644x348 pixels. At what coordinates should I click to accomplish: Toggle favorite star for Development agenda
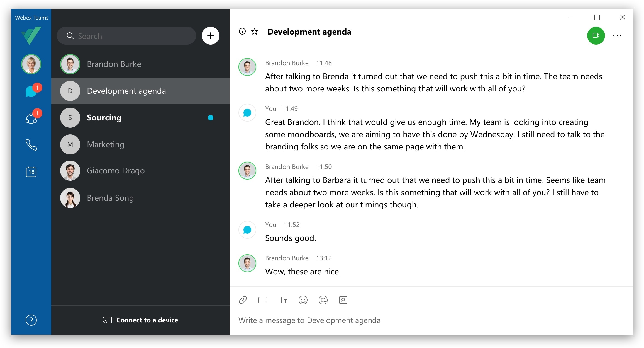pos(255,32)
